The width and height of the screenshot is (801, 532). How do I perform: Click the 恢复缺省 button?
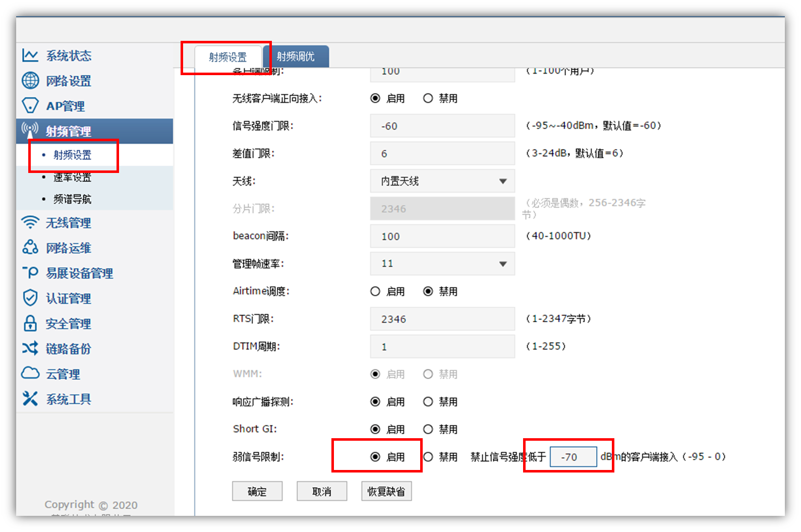386,491
